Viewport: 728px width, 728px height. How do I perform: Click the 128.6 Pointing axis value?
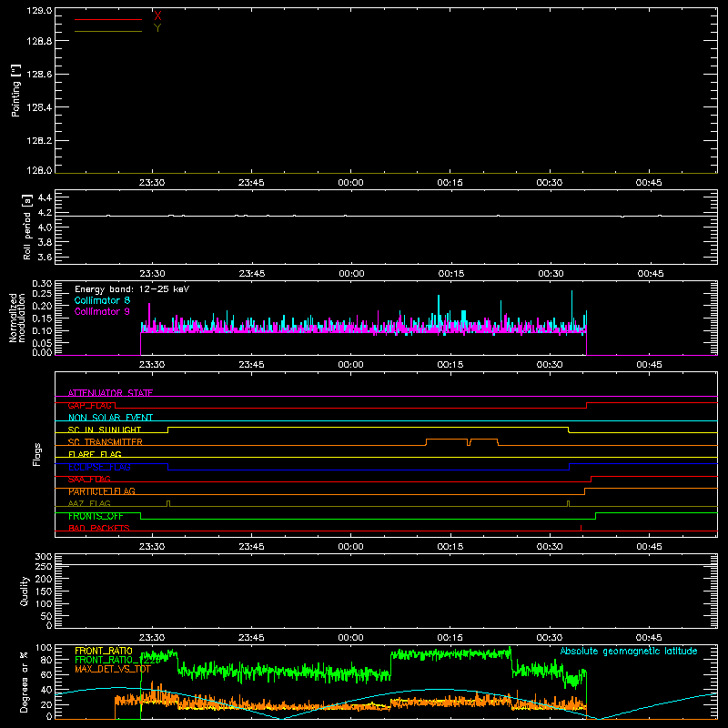point(39,75)
